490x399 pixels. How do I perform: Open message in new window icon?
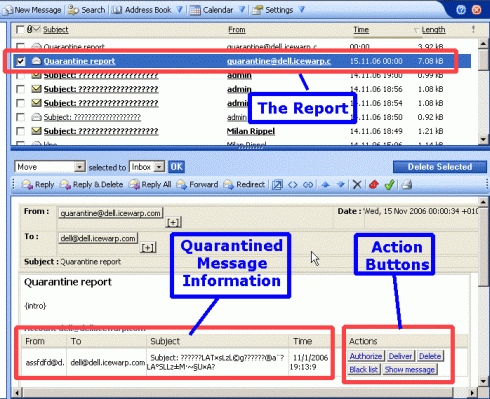click(277, 184)
